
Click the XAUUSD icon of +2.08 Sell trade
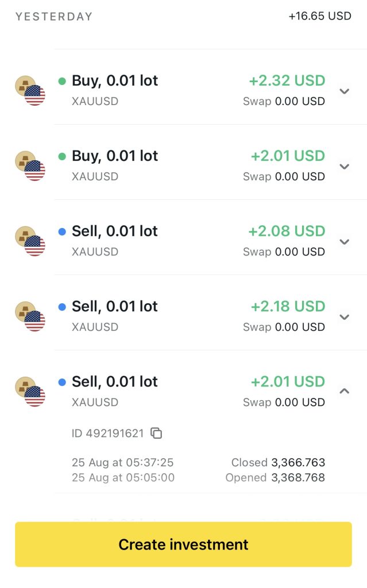click(x=30, y=241)
